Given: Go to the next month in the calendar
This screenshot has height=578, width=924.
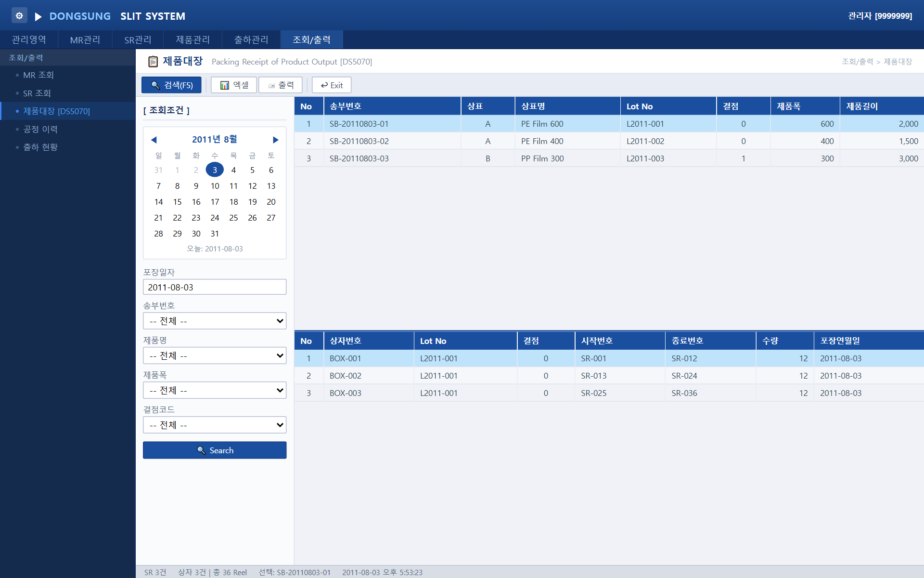Looking at the screenshot, I should (275, 140).
